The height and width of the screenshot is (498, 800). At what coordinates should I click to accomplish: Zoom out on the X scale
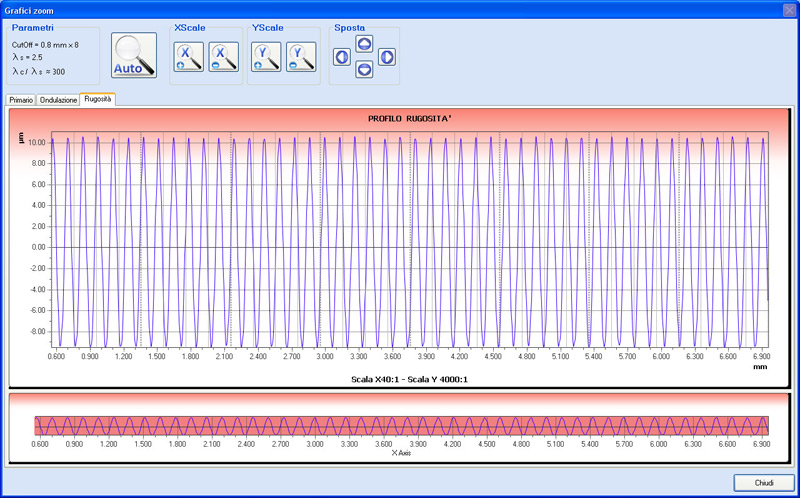(x=223, y=56)
